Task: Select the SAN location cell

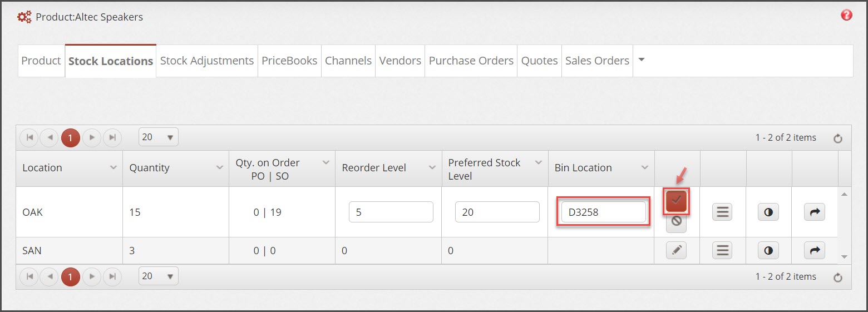Action: 70,251
